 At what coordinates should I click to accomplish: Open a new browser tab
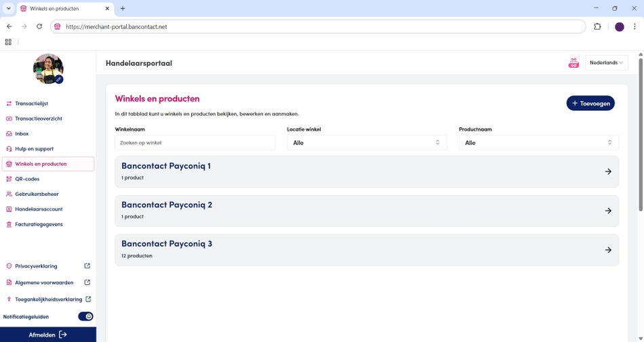123,8
